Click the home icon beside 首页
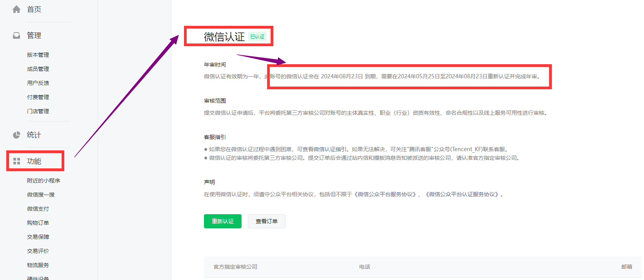 pos(16,9)
